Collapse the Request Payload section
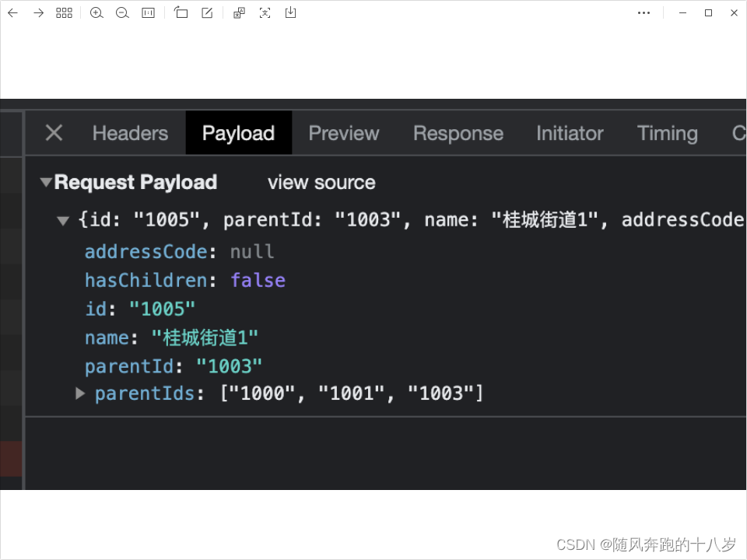The height and width of the screenshot is (560, 747). 47,182
